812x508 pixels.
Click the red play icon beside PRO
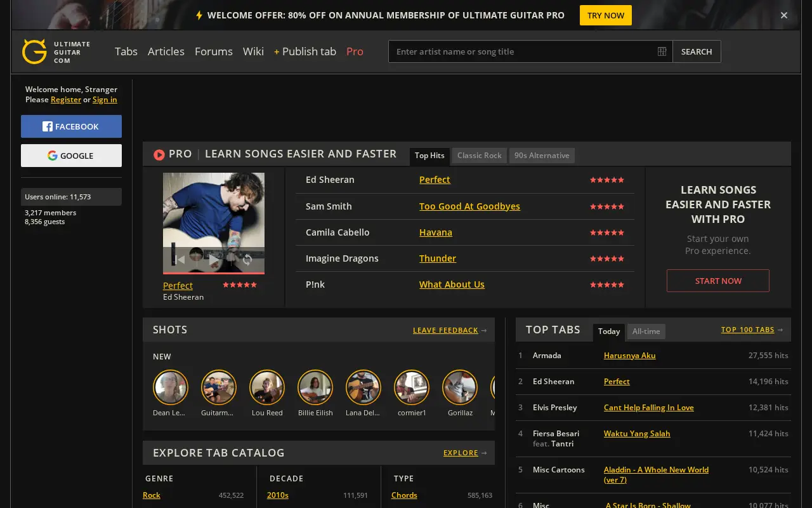click(159, 154)
